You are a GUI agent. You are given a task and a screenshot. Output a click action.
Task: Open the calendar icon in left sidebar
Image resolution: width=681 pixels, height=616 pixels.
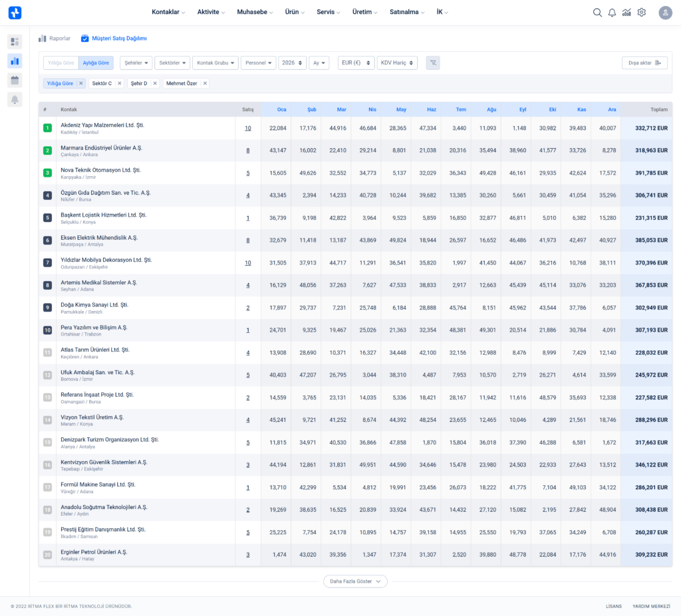tap(15, 80)
